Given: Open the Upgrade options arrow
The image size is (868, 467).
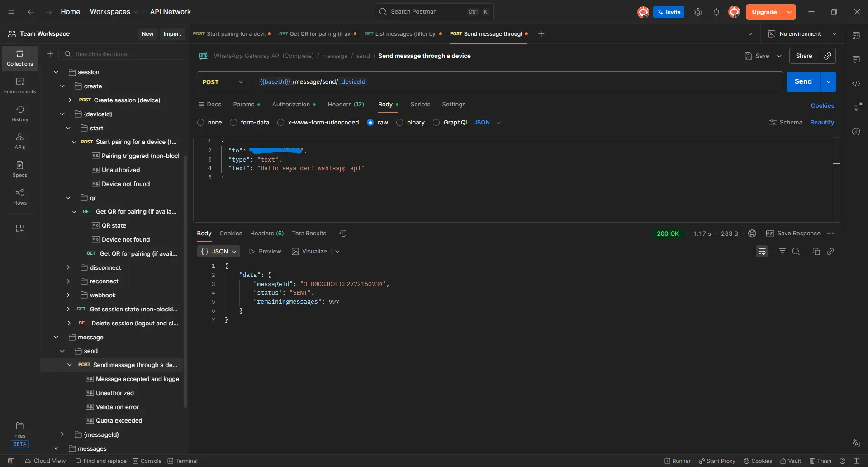Looking at the screenshot, I should (789, 12).
